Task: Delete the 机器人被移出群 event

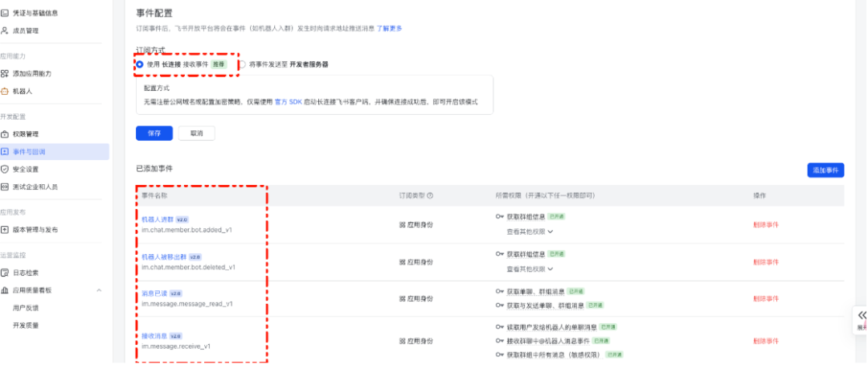Action: pos(766,262)
